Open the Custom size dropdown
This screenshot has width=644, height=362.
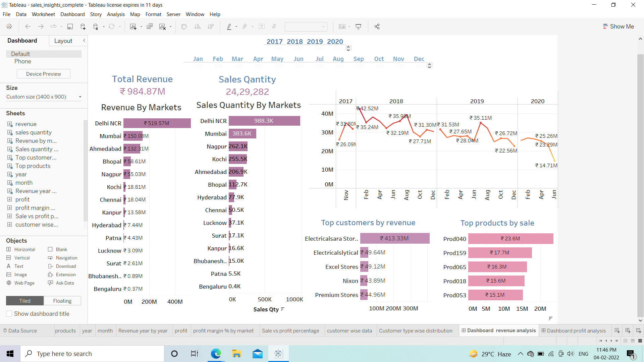pos(44,97)
